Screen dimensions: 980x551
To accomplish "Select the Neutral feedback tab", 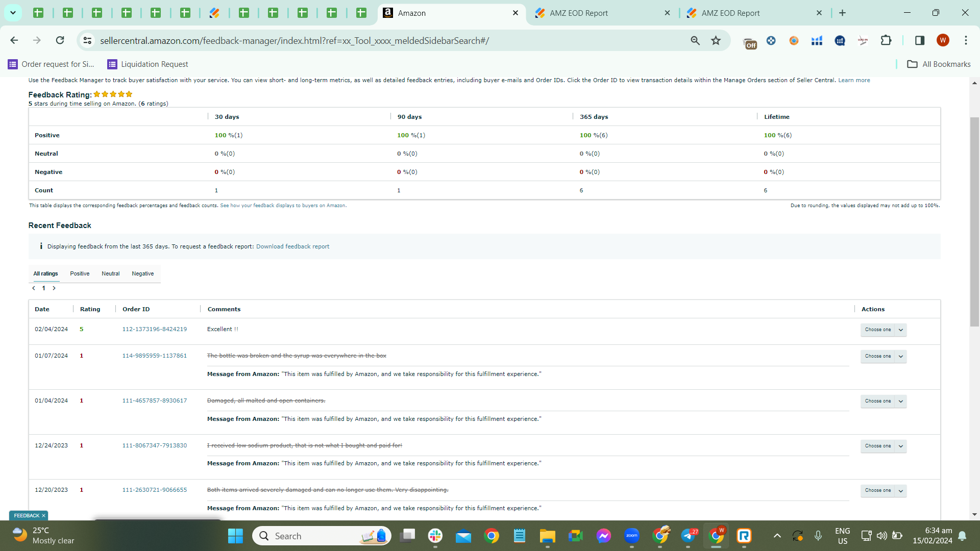I will pyautogui.click(x=110, y=273).
